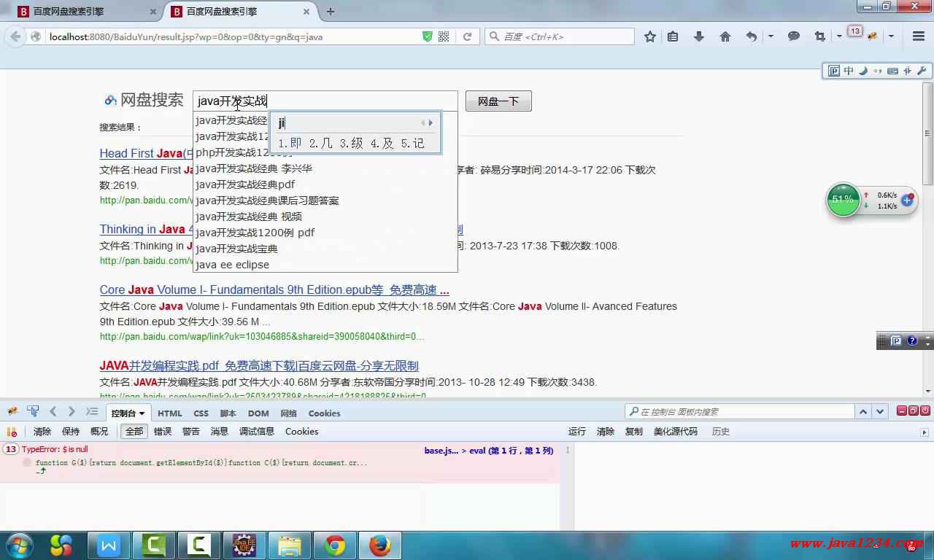934x560 pixels.
Task: Click the green shield icon in the address bar
Action: pyautogui.click(x=428, y=36)
